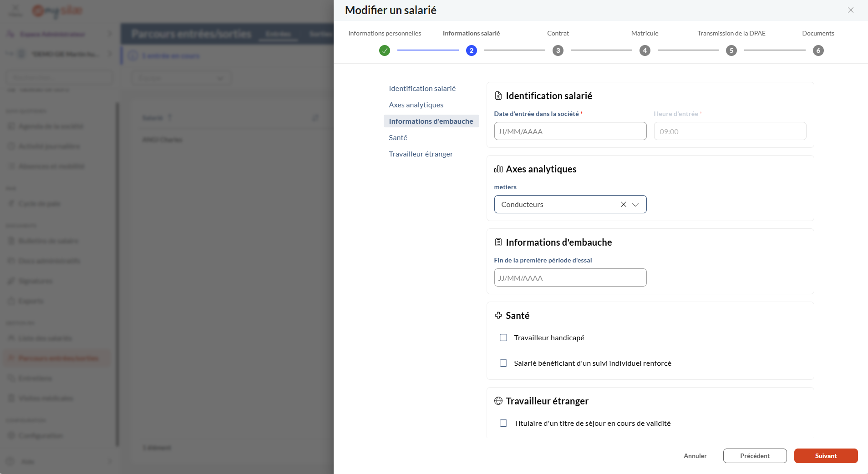Click the Travailleur étranger globe icon
868x474 pixels.
tap(498, 401)
